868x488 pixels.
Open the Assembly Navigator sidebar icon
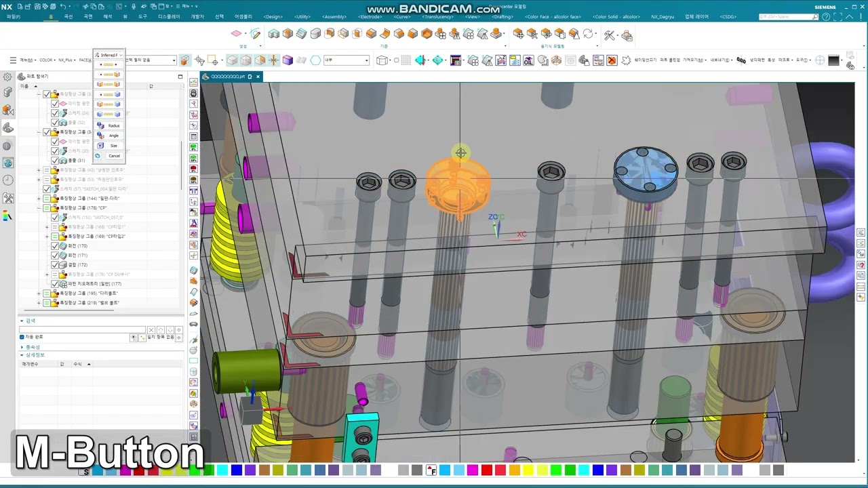click(x=7, y=92)
